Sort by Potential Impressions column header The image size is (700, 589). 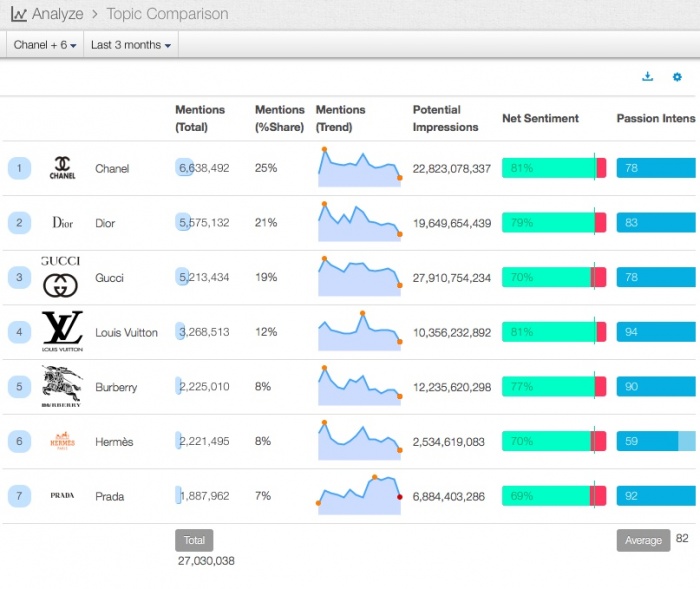coord(445,118)
